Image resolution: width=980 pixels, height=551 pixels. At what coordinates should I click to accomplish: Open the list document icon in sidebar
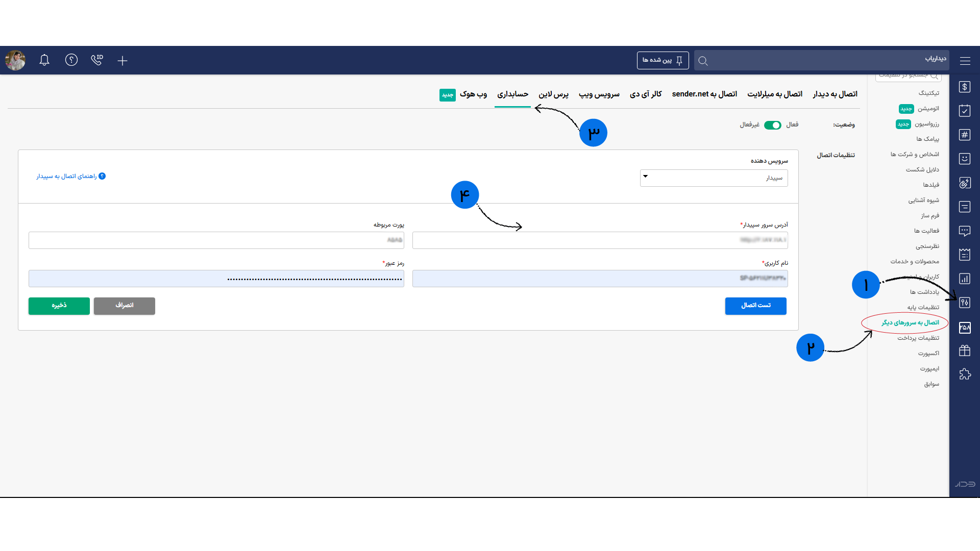pos(964,207)
